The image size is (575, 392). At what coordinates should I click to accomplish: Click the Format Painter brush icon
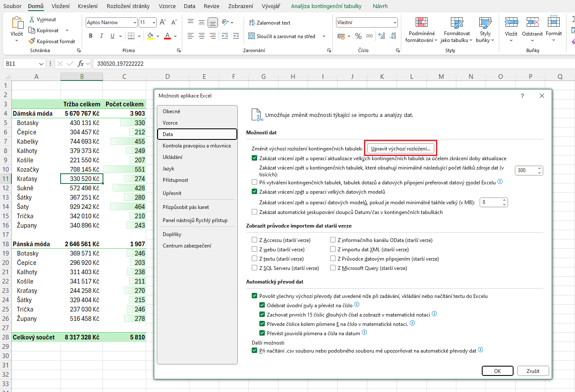click(32, 41)
